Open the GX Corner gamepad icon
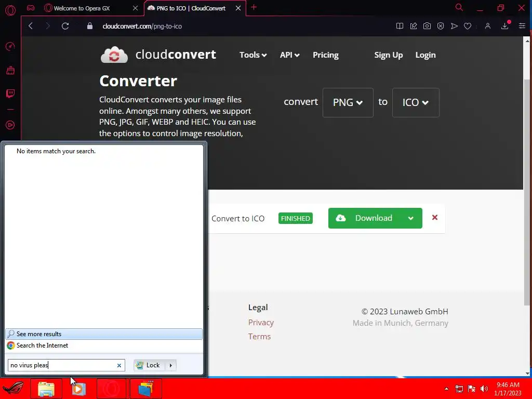 pos(31,8)
